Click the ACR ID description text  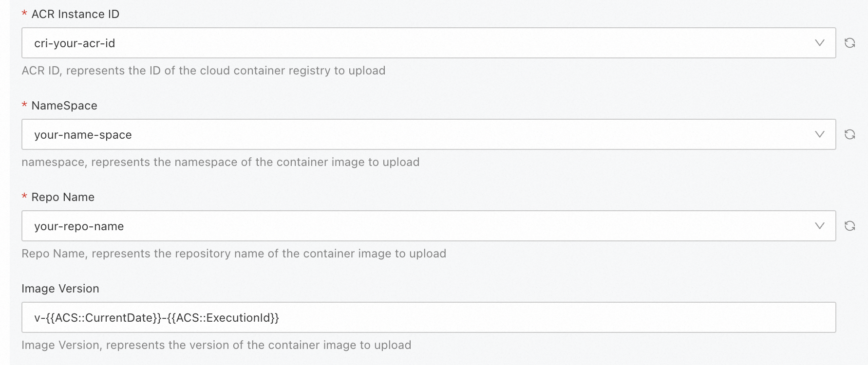point(204,71)
